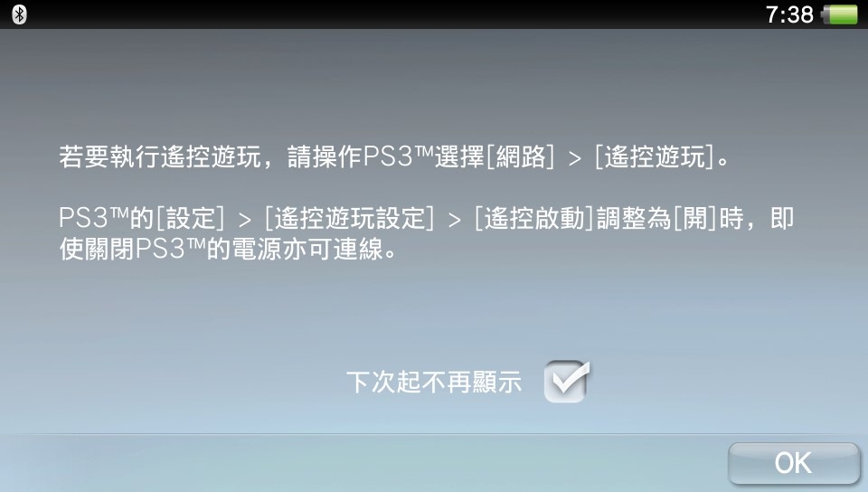
Task: Click the [遙控遊玩設定] bracketed text
Action: point(349,218)
